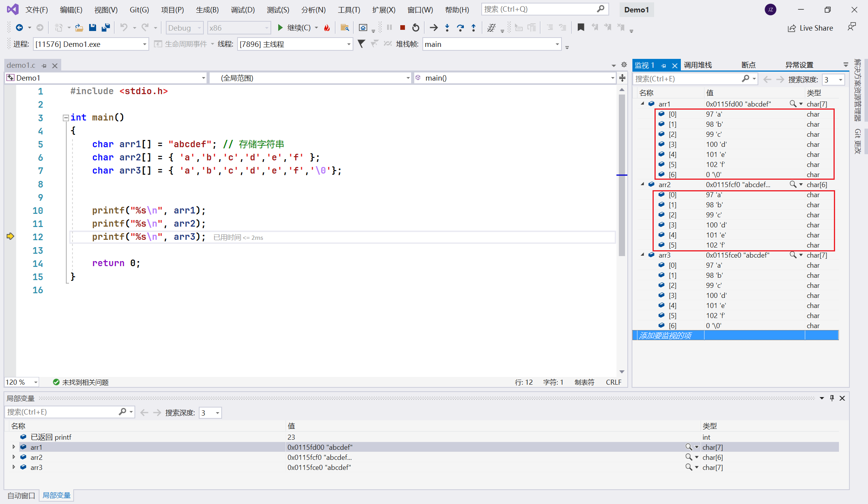The height and width of the screenshot is (504, 868).
Task: Open the 调试(D) menu
Action: pos(243,10)
